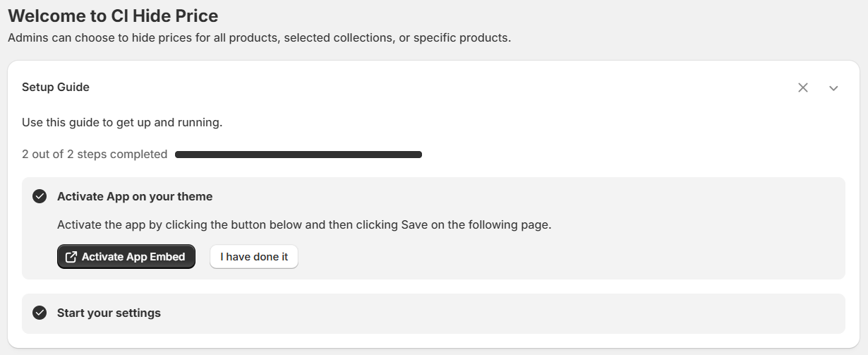Screen dimensions: 868x355
Task: Select the Welcome to CI Hide Price heading
Action: click(x=113, y=16)
